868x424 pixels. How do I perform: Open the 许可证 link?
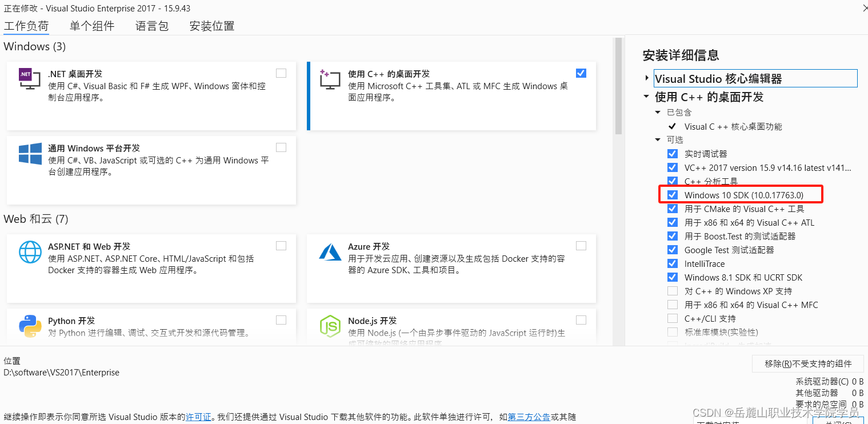[198, 417]
